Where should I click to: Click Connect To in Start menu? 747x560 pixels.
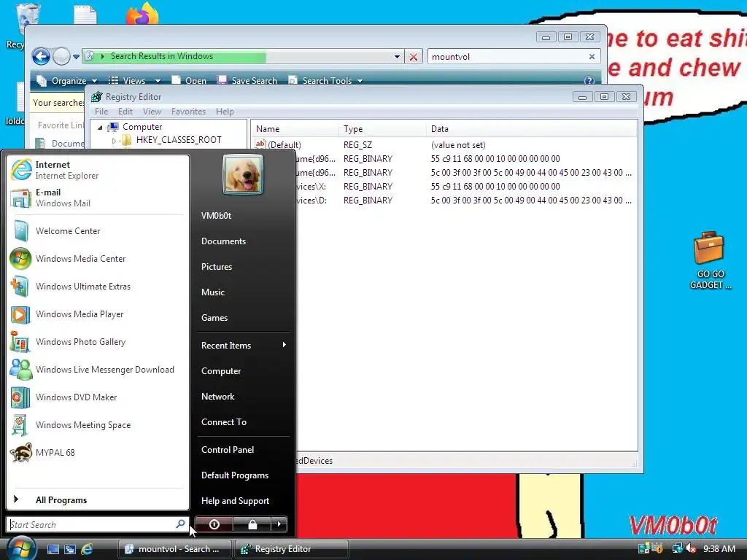(223, 422)
